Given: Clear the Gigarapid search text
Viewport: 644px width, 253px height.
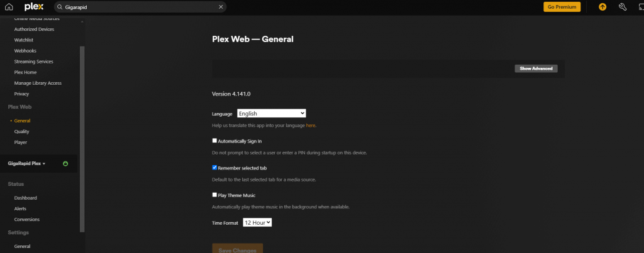Looking at the screenshot, I should click(221, 7).
